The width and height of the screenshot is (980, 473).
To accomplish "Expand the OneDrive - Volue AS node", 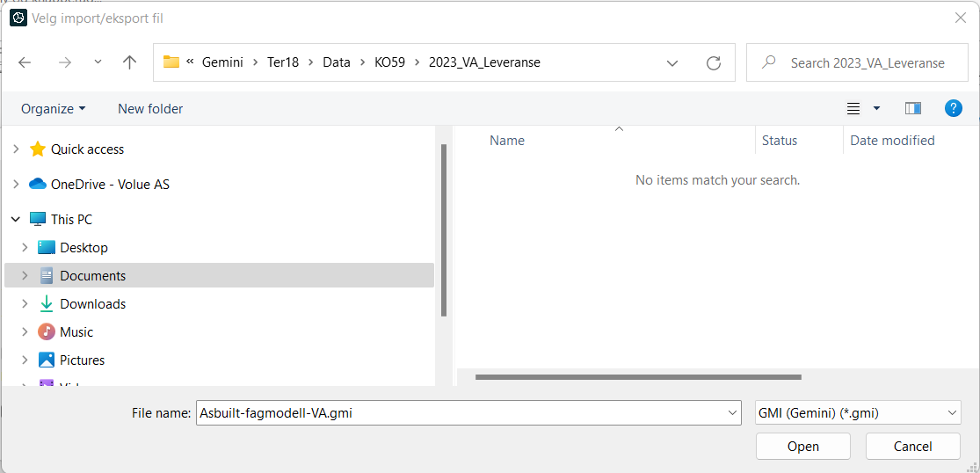I will tap(16, 185).
